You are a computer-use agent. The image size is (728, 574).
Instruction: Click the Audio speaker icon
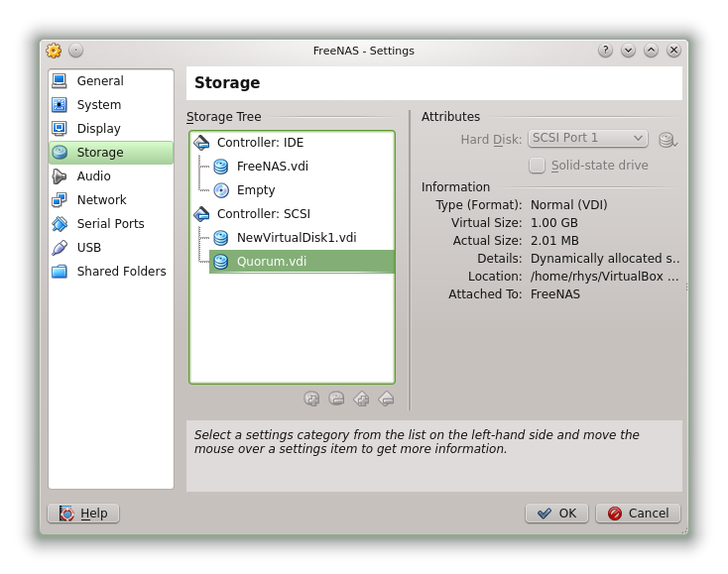tap(60, 175)
